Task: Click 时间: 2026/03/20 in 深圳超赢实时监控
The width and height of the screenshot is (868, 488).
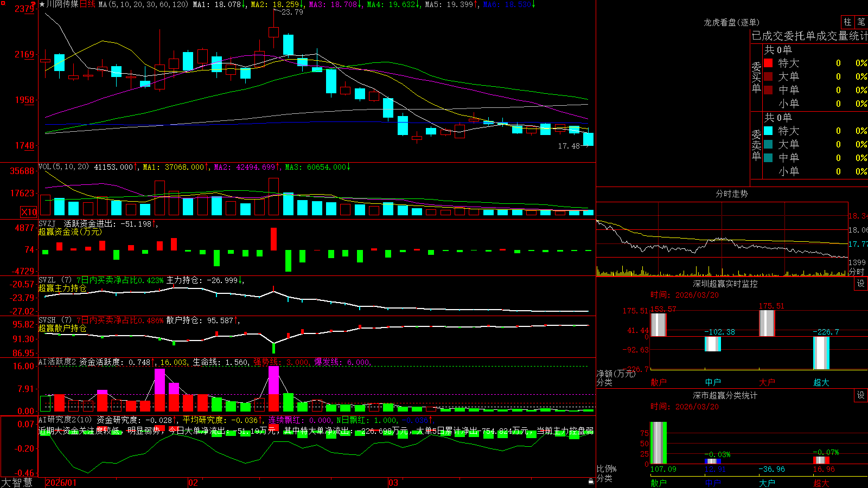Action: click(x=685, y=295)
